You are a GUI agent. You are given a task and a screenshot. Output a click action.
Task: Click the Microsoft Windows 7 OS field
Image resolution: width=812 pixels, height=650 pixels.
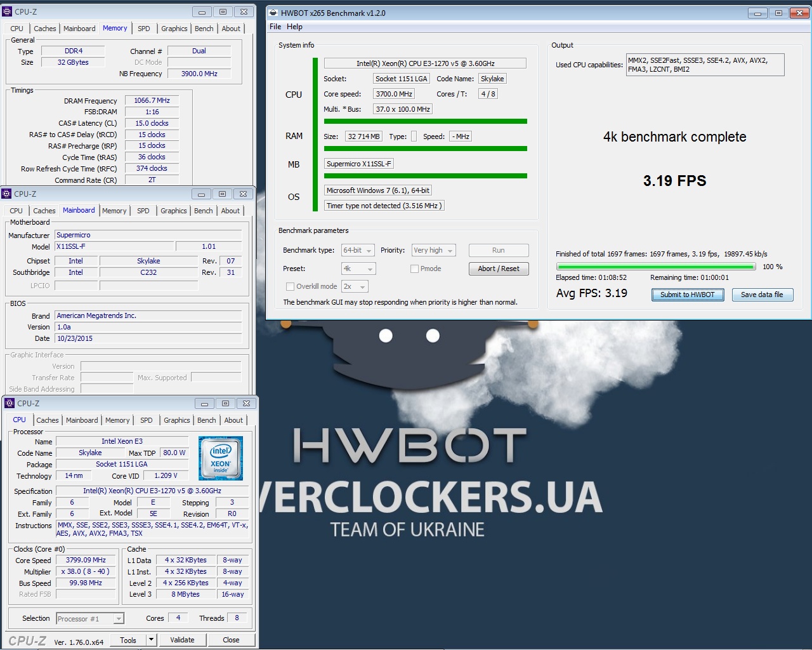pos(378,190)
